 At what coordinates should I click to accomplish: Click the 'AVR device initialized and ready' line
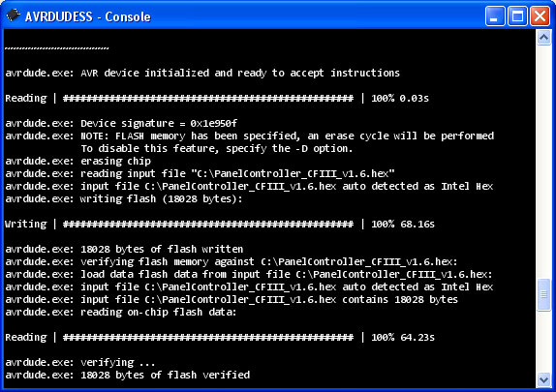pos(202,73)
